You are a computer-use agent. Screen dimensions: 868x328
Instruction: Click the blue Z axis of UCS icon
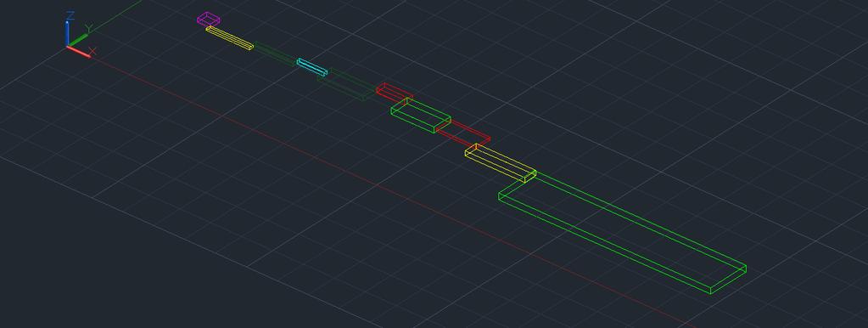(67, 33)
